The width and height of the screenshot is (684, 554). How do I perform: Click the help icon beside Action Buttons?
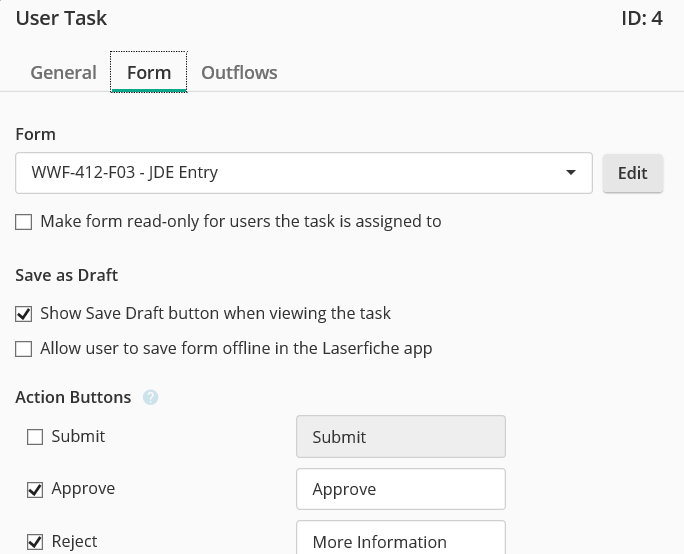pos(151,398)
